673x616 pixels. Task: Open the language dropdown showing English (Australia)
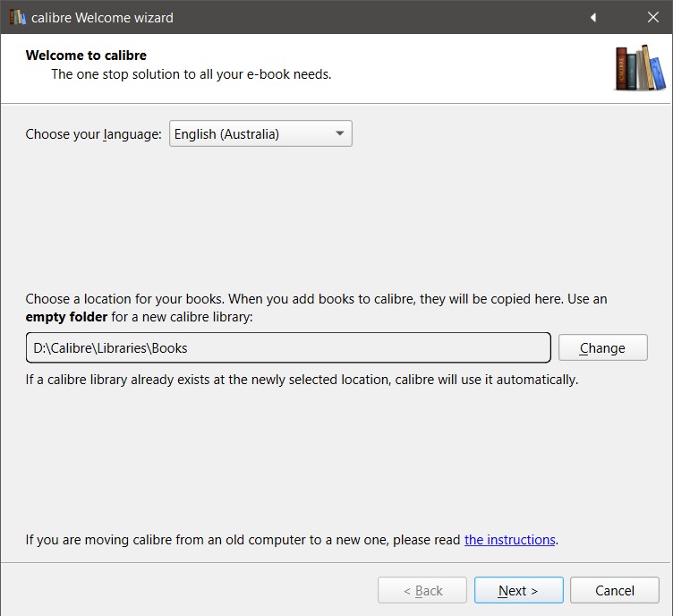point(260,133)
